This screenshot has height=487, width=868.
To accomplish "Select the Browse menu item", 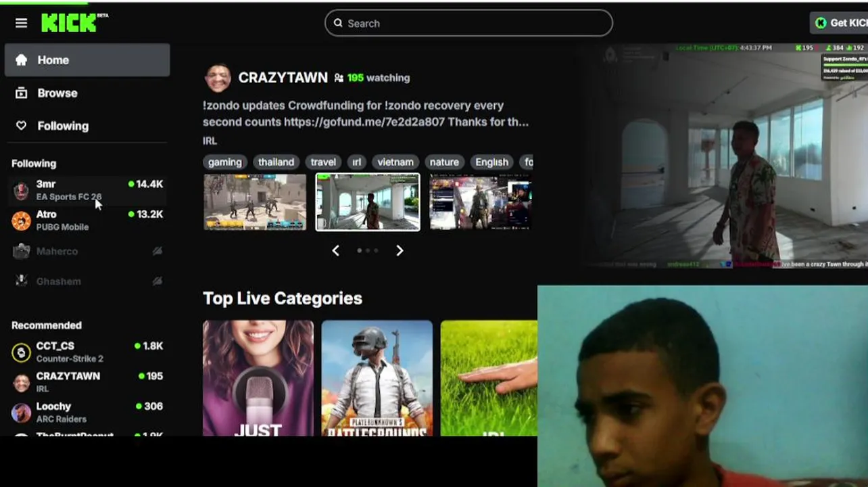I will click(x=87, y=93).
